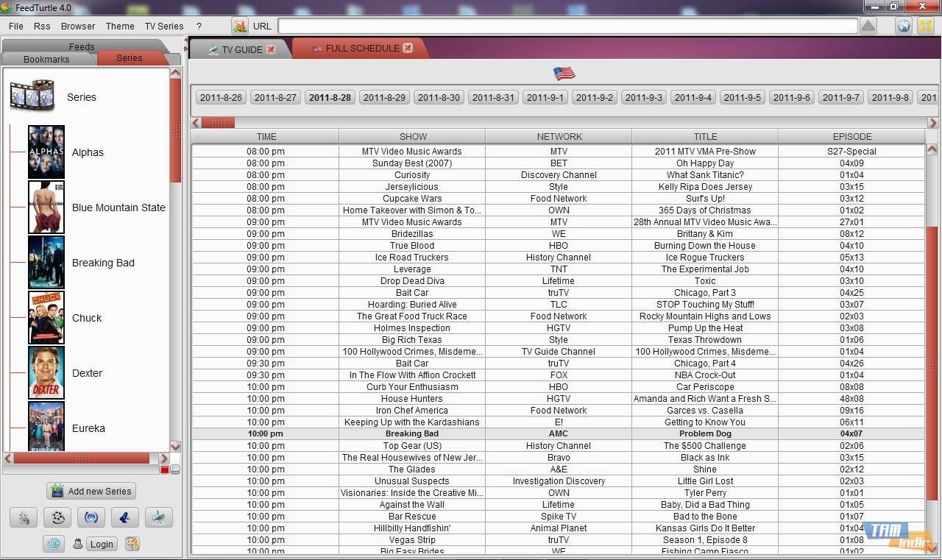942x560 pixels.
Task: Click the yellow fullscreen icon at top right
Action: (x=925, y=26)
